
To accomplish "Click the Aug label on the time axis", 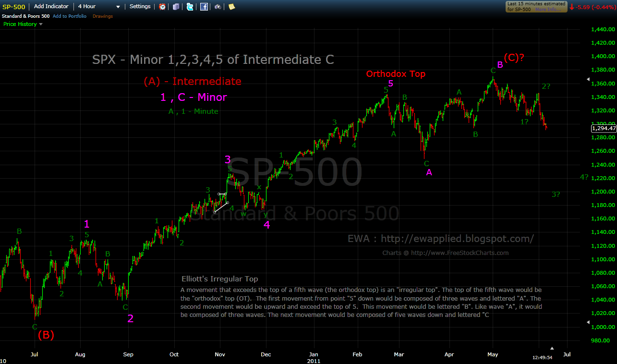I will pyautogui.click(x=80, y=354).
